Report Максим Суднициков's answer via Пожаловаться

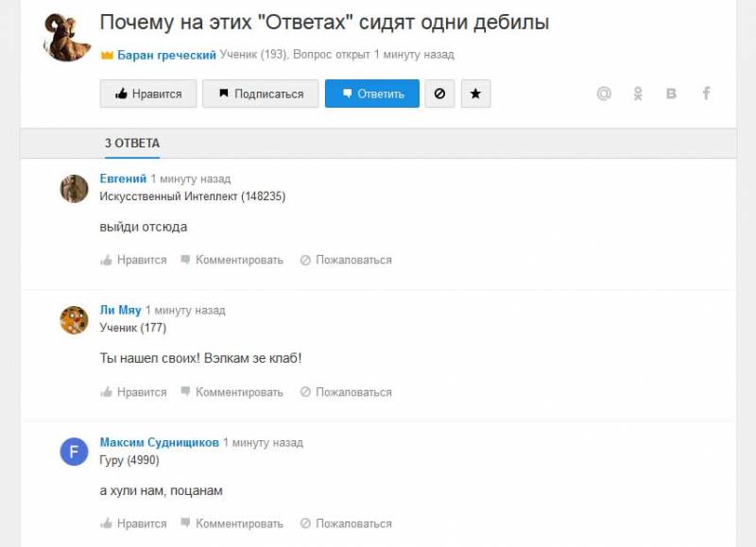(x=346, y=524)
